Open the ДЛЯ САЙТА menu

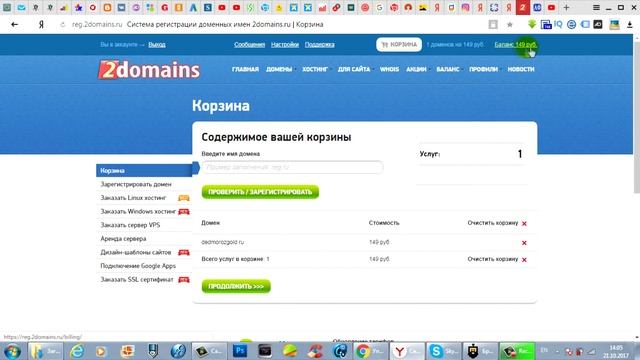click(x=354, y=69)
